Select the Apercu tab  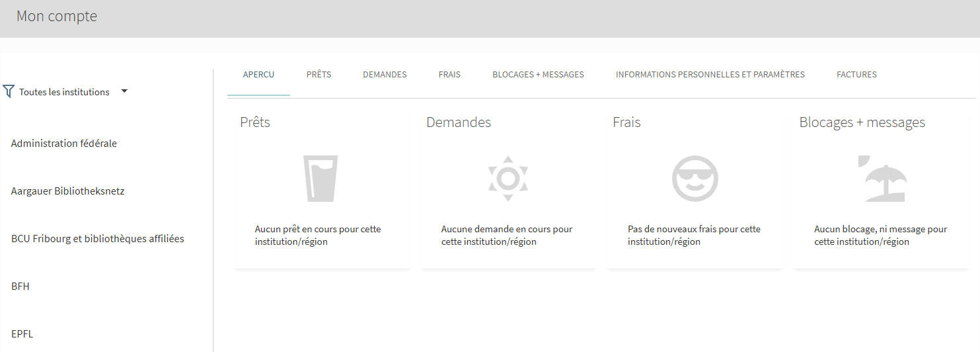click(x=258, y=75)
